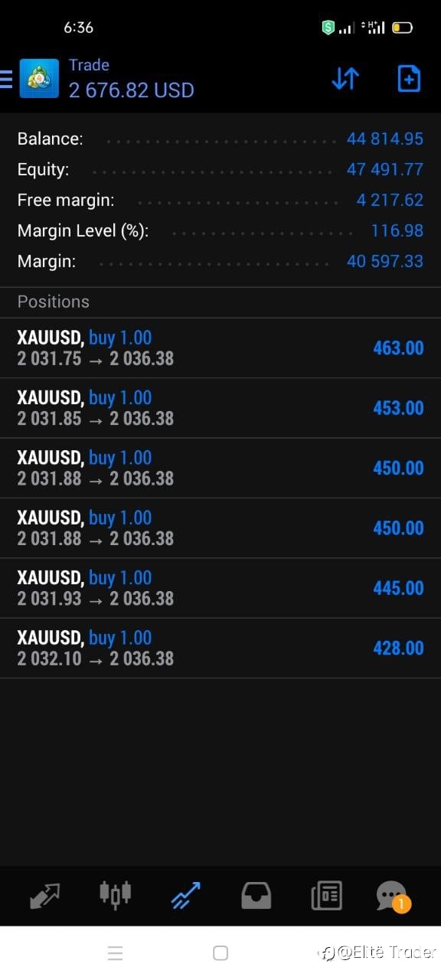
Task: Tap the Trade 2 676.82 USD title
Action: click(x=131, y=79)
